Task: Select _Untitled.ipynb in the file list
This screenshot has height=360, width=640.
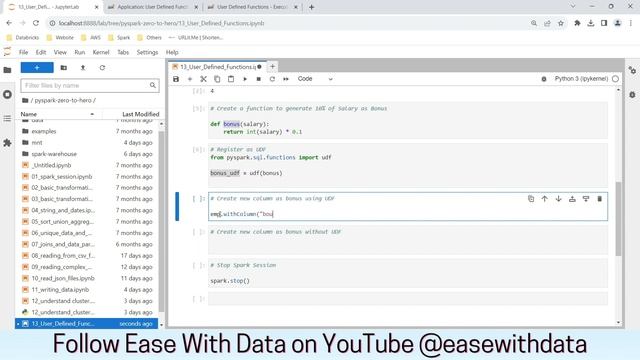Action: tap(87, 165)
